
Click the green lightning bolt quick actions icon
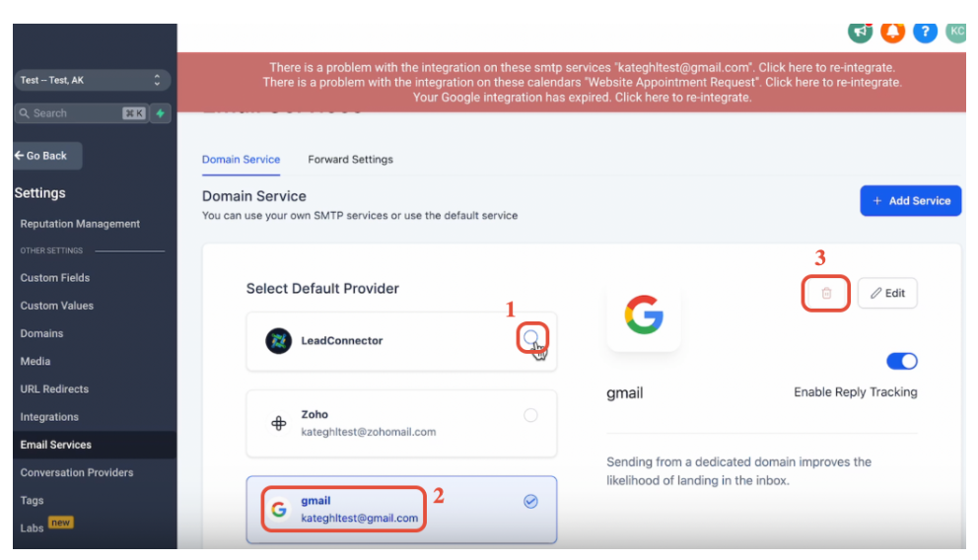point(161,112)
